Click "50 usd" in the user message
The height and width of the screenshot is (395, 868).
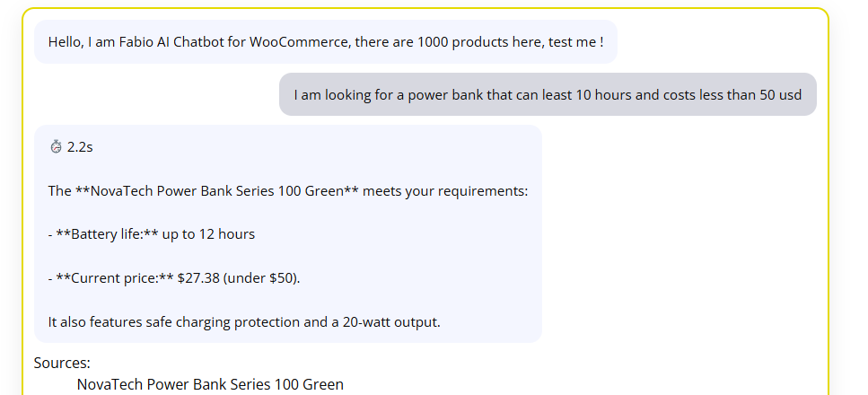(780, 94)
